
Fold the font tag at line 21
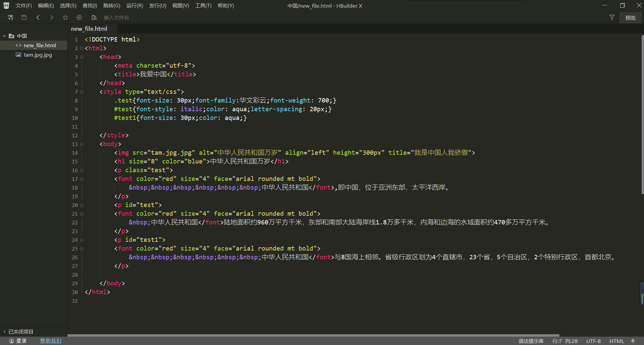pos(82,214)
